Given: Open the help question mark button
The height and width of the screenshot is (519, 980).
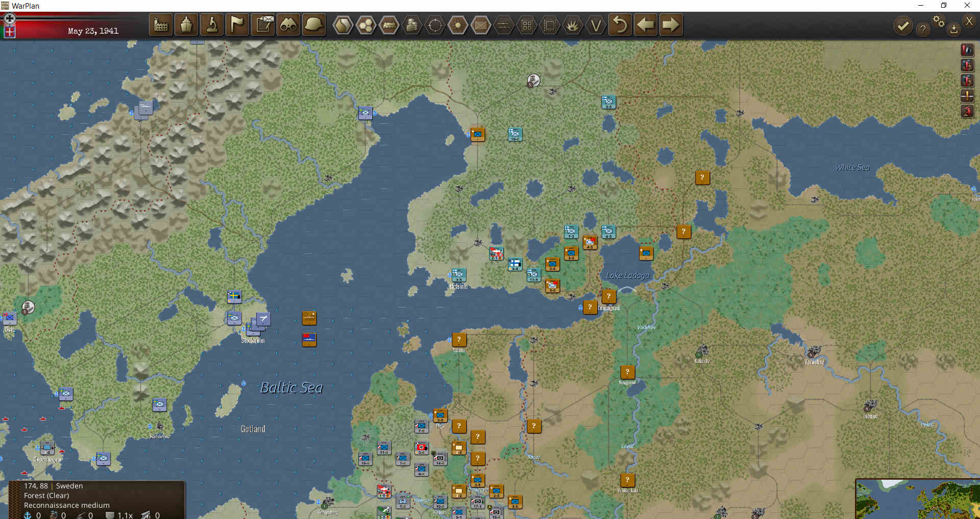Looking at the screenshot, I should pyautogui.click(x=923, y=29).
